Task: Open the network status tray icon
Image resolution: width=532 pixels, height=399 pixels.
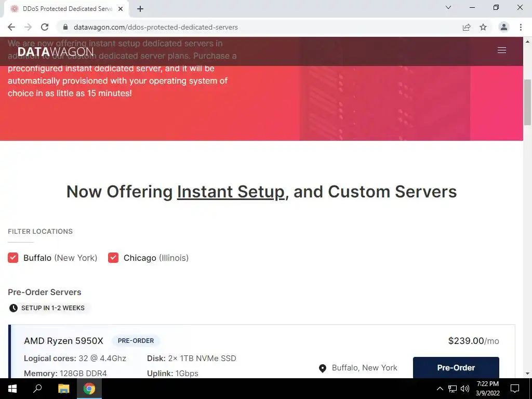Action: [453, 389]
